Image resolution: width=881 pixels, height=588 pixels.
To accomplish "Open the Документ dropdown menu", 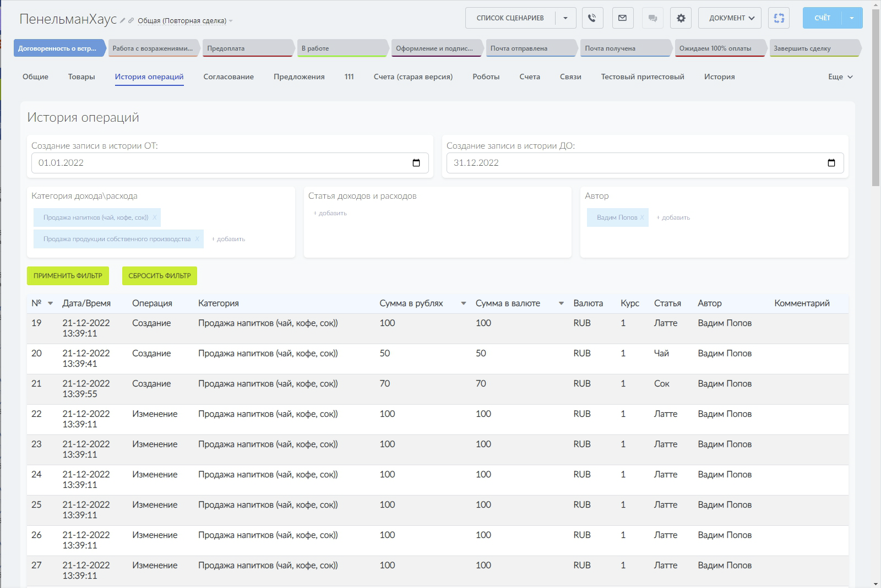I will pyautogui.click(x=730, y=18).
